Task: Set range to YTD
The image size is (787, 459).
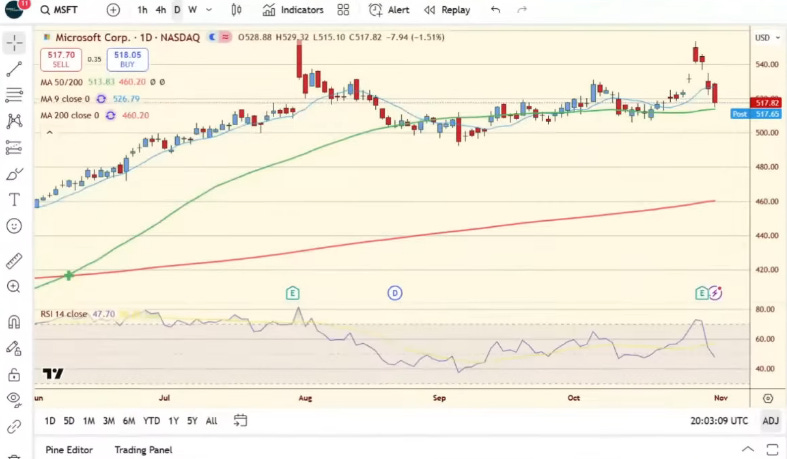Action: (151, 421)
